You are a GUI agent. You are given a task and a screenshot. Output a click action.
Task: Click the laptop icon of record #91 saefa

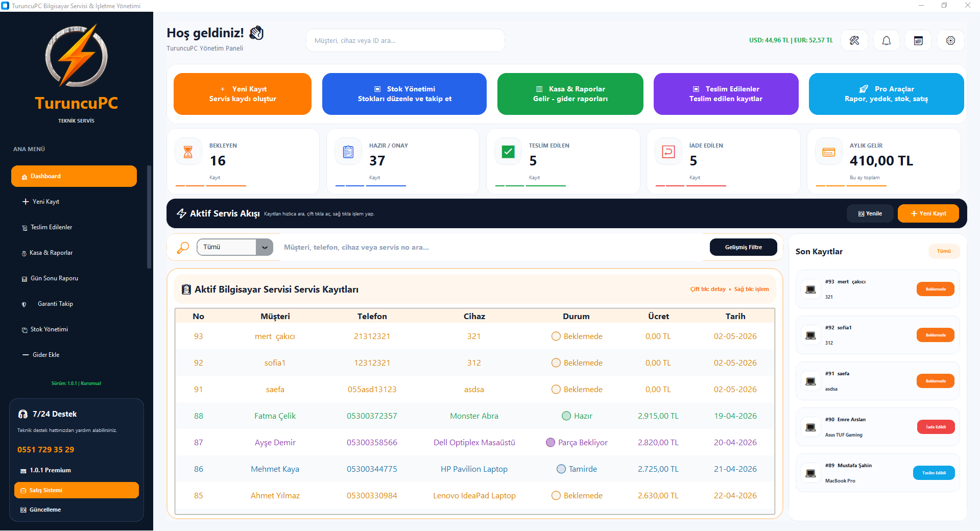810,381
